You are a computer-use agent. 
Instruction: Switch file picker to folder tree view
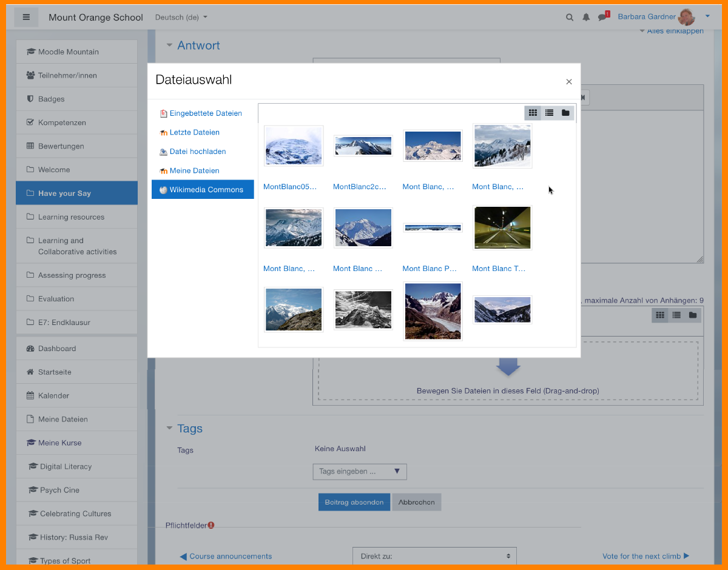click(565, 113)
